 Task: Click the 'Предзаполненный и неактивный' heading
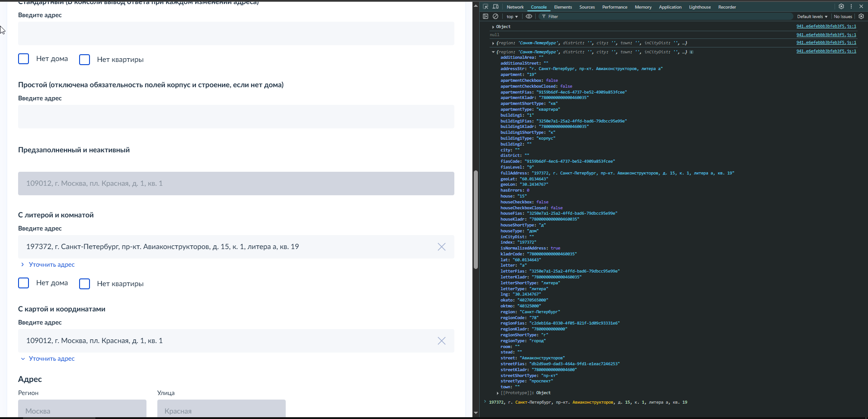pyautogui.click(x=74, y=150)
